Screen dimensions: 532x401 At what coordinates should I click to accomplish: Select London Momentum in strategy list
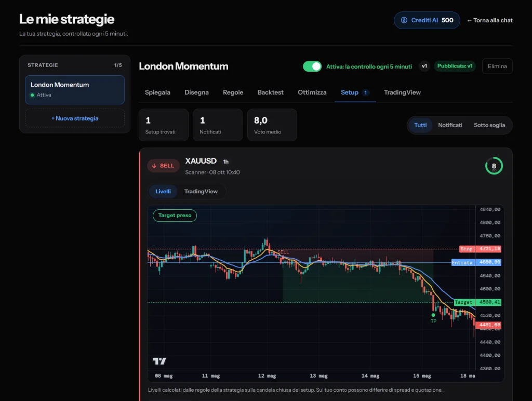click(75, 89)
